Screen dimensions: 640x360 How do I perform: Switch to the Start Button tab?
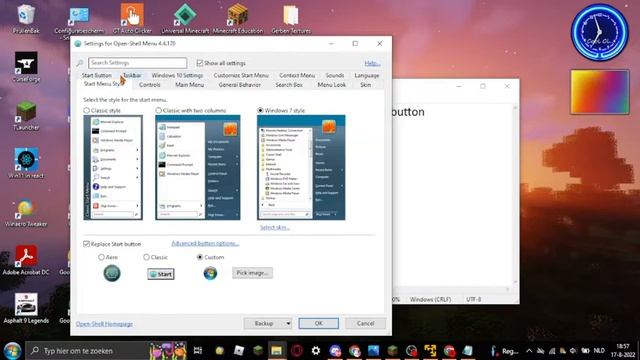pyautogui.click(x=96, y=76)
